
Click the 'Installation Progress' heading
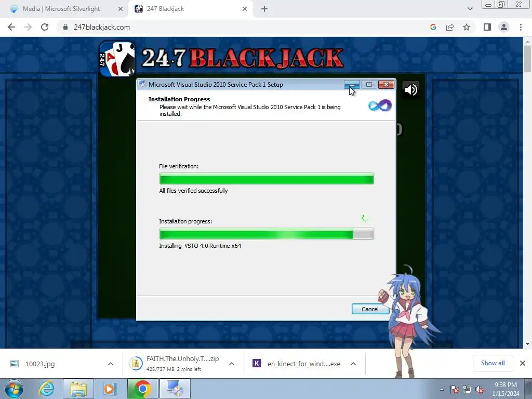[179, 99]
